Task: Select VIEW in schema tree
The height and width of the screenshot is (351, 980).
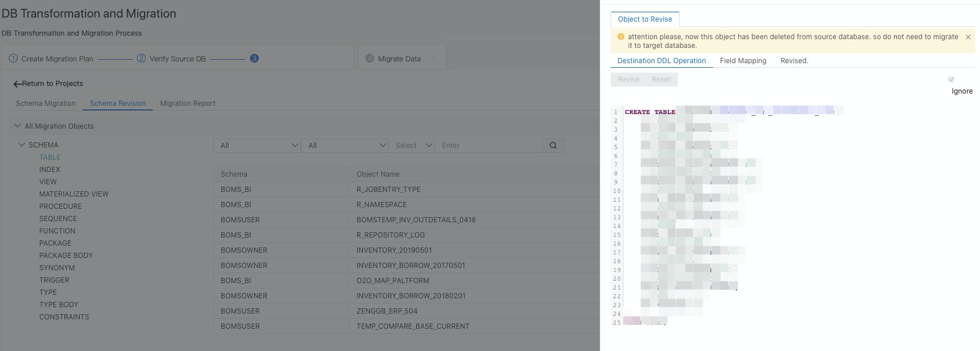Action: [48, 182]
